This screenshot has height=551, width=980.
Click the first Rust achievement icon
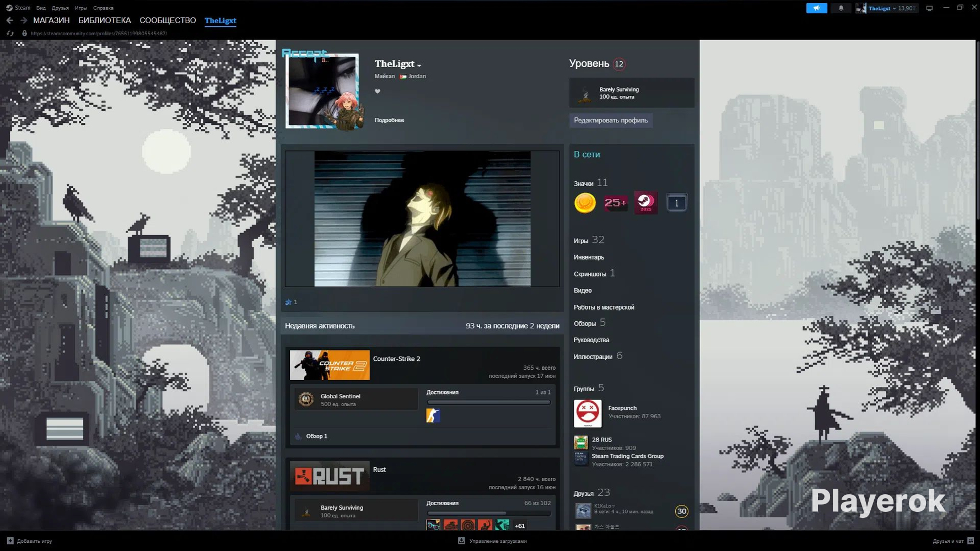point(433,525)
